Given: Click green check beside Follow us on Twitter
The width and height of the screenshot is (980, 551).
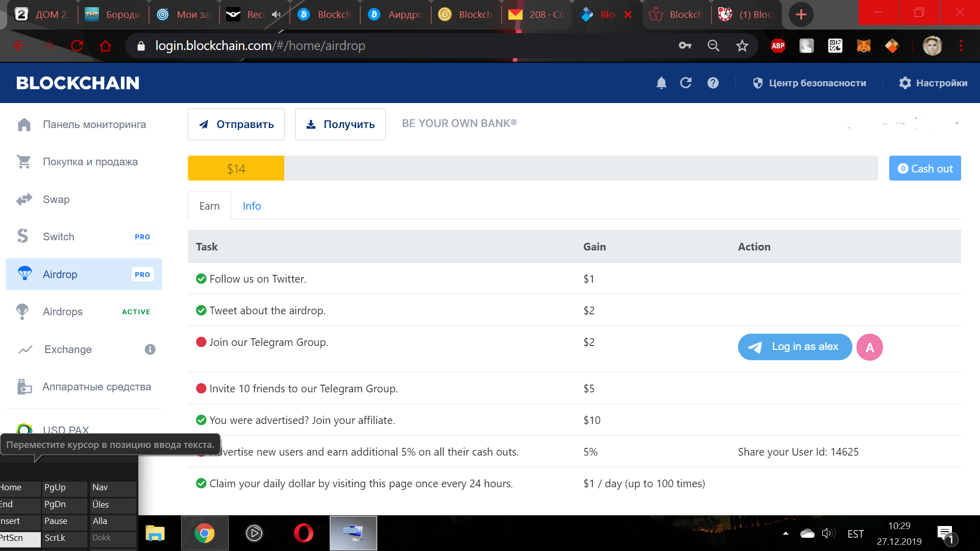Looking at the screenshot, I should pos(201,279).
